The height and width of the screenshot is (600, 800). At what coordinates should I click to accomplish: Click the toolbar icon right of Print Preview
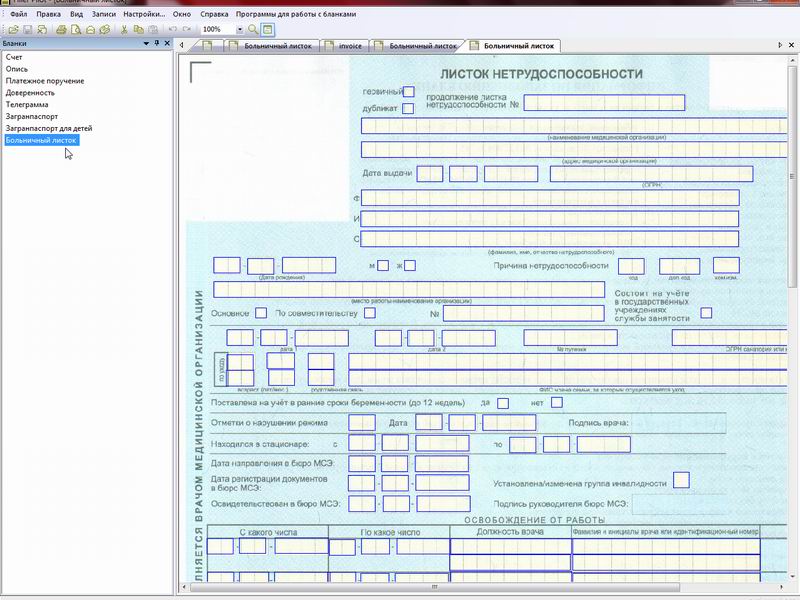tap(90, 30)
